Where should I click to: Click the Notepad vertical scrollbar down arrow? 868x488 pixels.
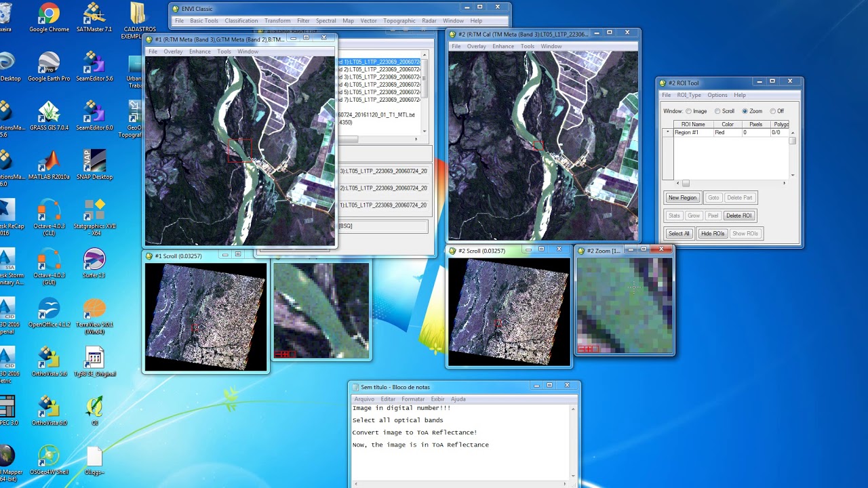click(574, 476)
